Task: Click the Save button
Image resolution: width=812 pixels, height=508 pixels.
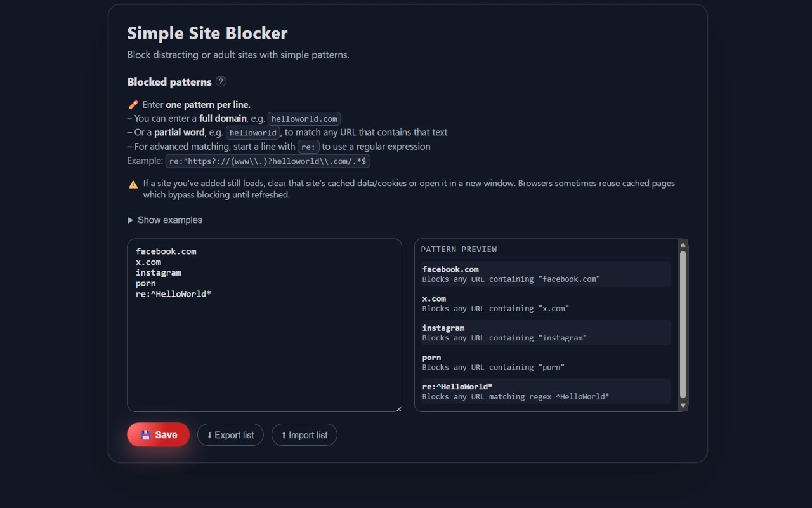Action: click(x=159, y=435)
